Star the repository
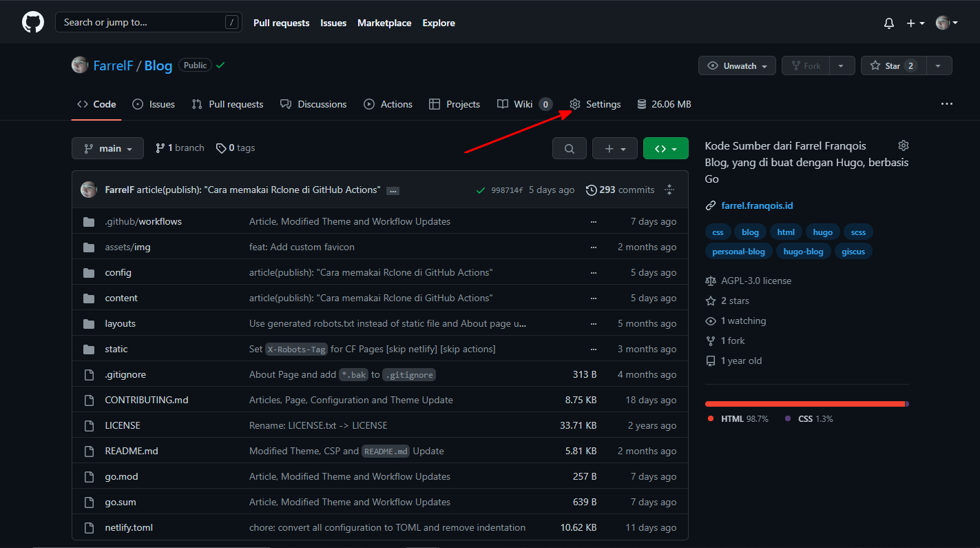980x548 pixels. click(x=893, y=65)
